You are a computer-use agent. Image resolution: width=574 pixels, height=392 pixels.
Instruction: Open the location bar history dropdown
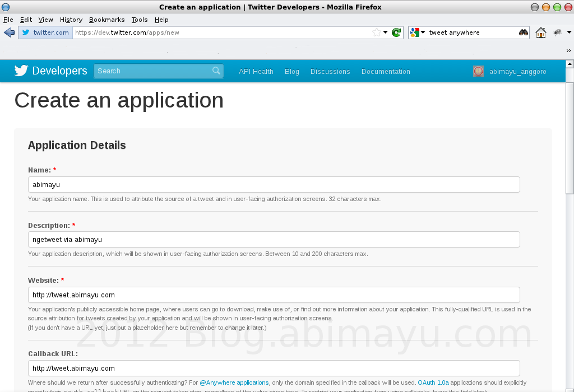point(386,32)
